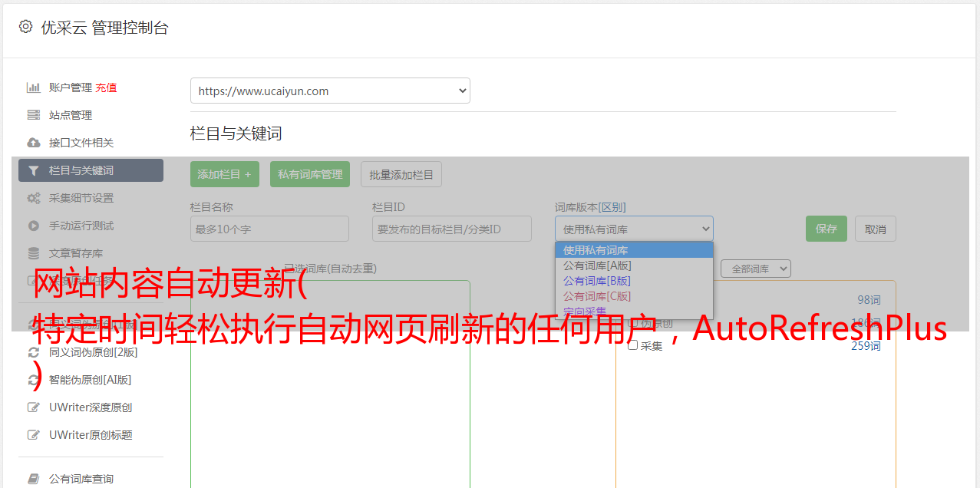Click the gears icon for 采集细节设置

(34, 198)
